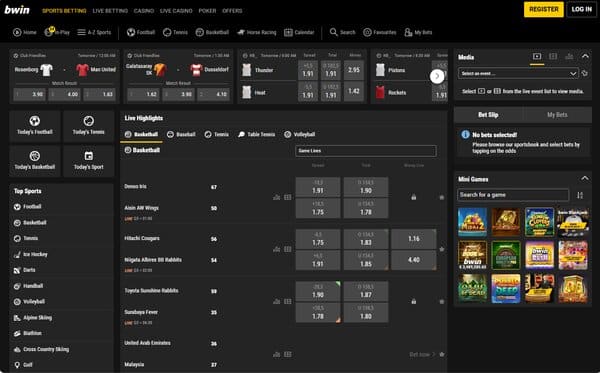Switch to My Bets tab in bet slip
Screen dimensions: 600x373
[557, 115]
